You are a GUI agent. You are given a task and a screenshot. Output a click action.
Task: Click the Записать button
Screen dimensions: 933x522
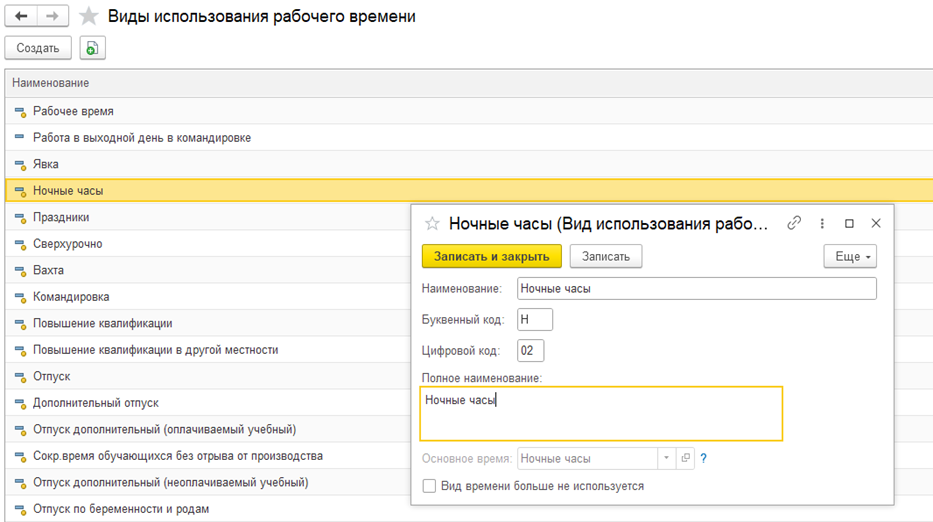click(606, 257)
